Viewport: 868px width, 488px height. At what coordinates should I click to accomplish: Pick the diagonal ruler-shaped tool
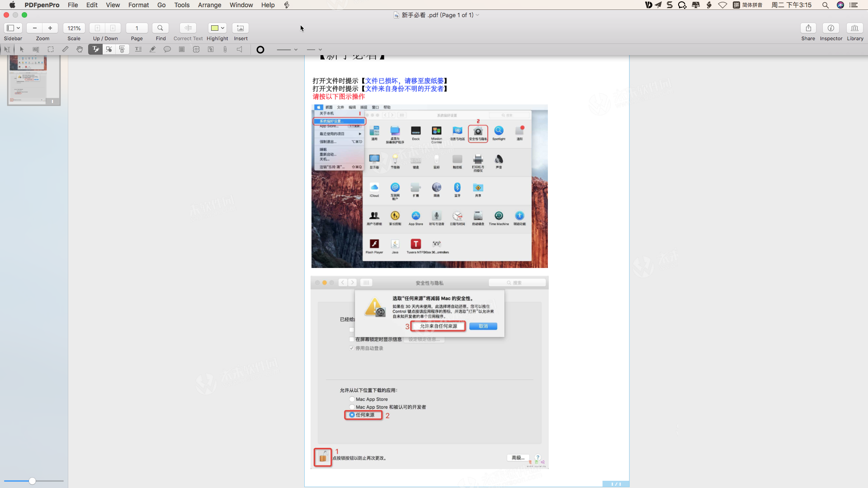point(65,50)
